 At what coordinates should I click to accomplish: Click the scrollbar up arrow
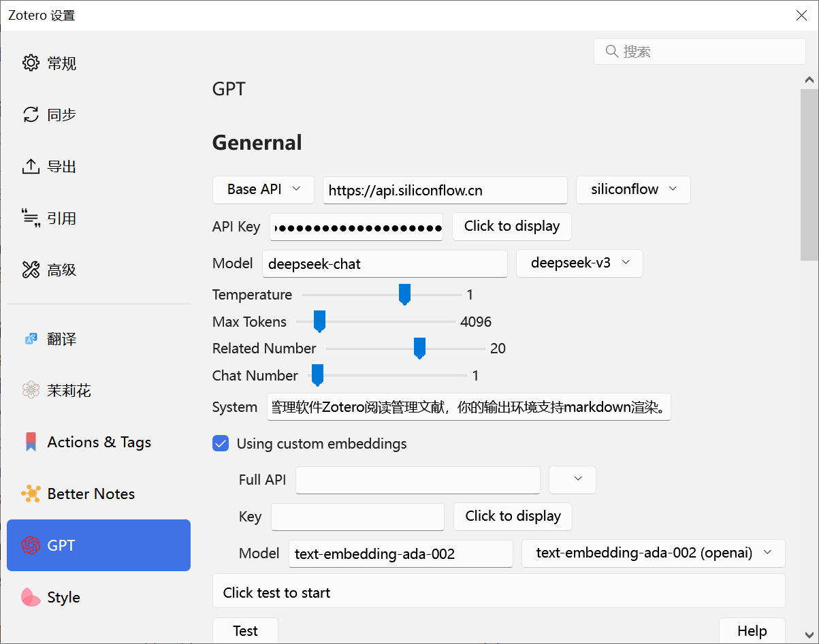pos(809,80)
